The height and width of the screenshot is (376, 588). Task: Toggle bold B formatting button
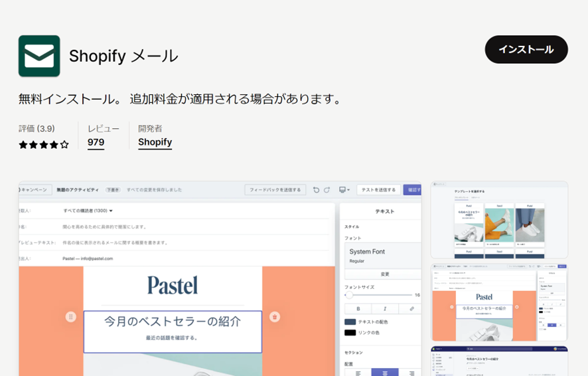358,309
